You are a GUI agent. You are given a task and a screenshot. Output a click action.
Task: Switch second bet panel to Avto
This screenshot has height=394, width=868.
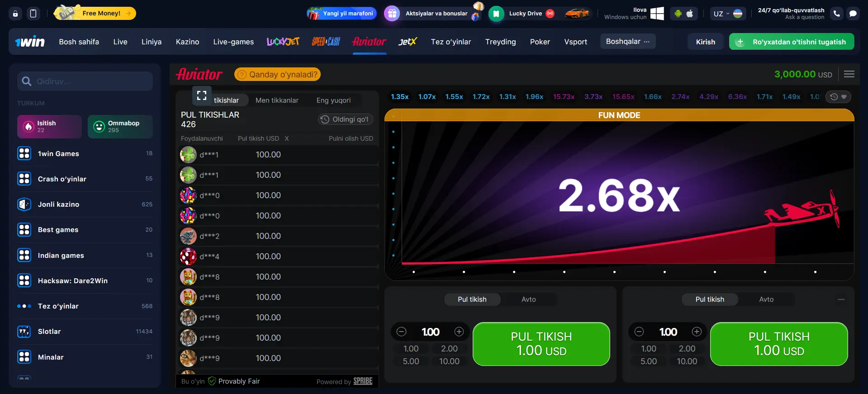pyautogui.click(x=766, y=299)
